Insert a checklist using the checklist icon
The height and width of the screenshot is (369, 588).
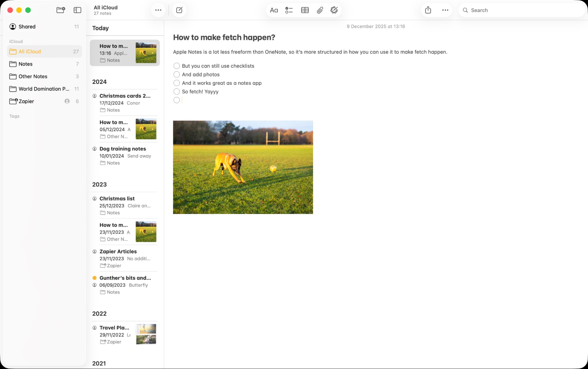(289, 10)
